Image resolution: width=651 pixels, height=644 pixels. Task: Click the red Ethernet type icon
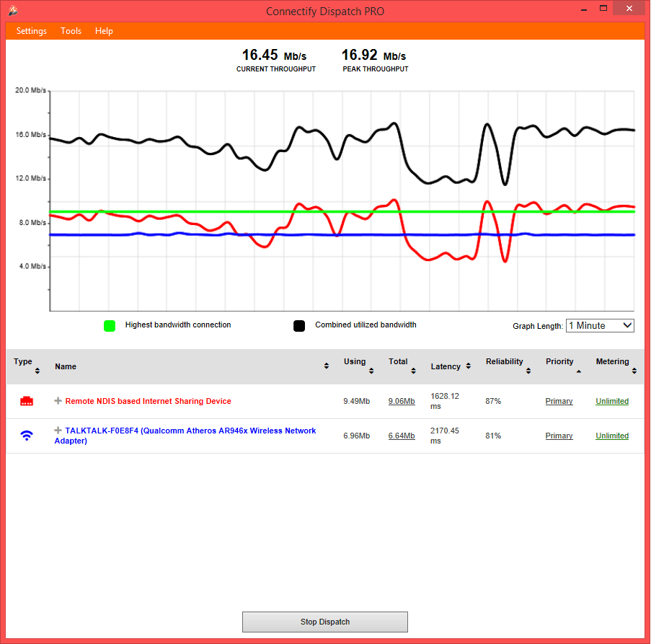click(x=27, y=401)
